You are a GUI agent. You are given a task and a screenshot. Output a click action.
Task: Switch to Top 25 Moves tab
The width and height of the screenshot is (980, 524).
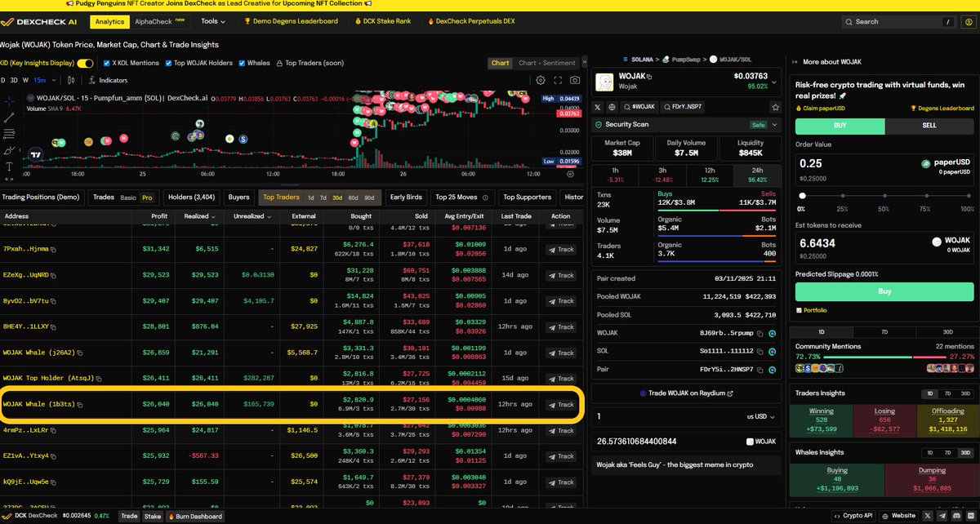click(x=461, y=197)
